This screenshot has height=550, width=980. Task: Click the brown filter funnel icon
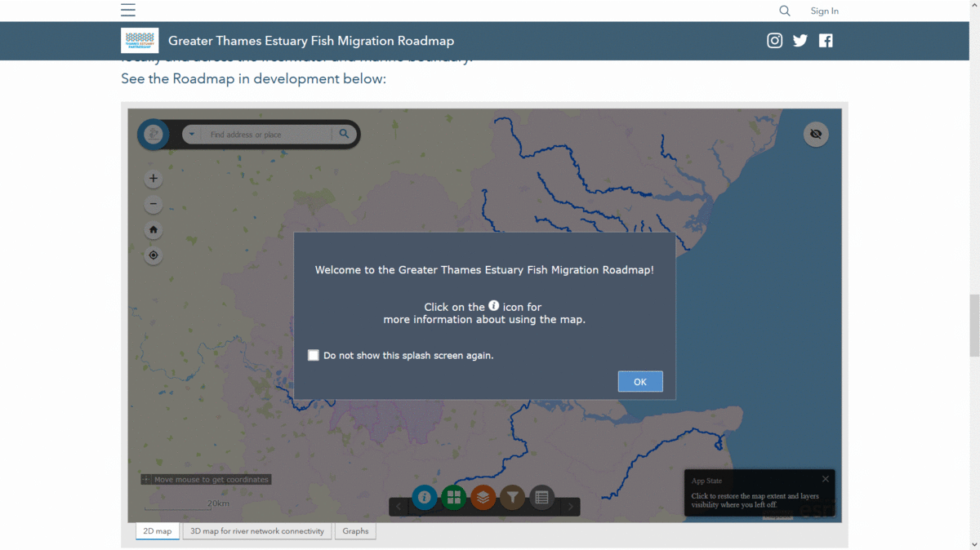coord(512,497)
